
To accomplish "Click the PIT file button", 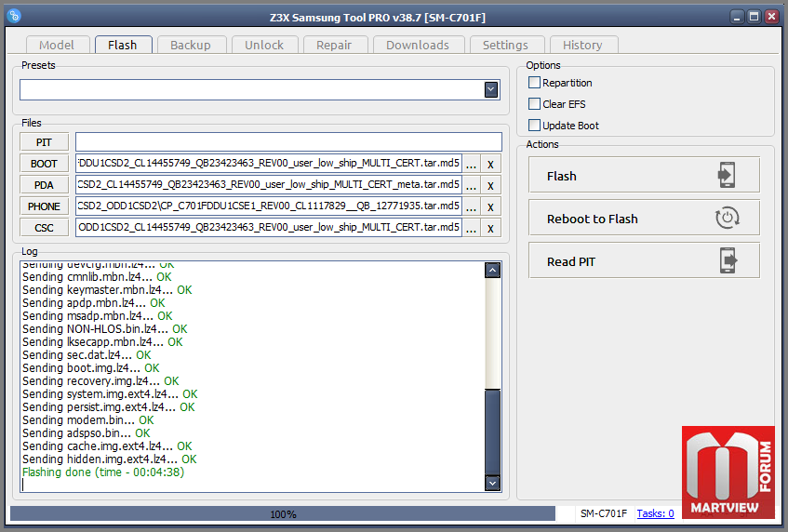I will [x=45, y=142].
